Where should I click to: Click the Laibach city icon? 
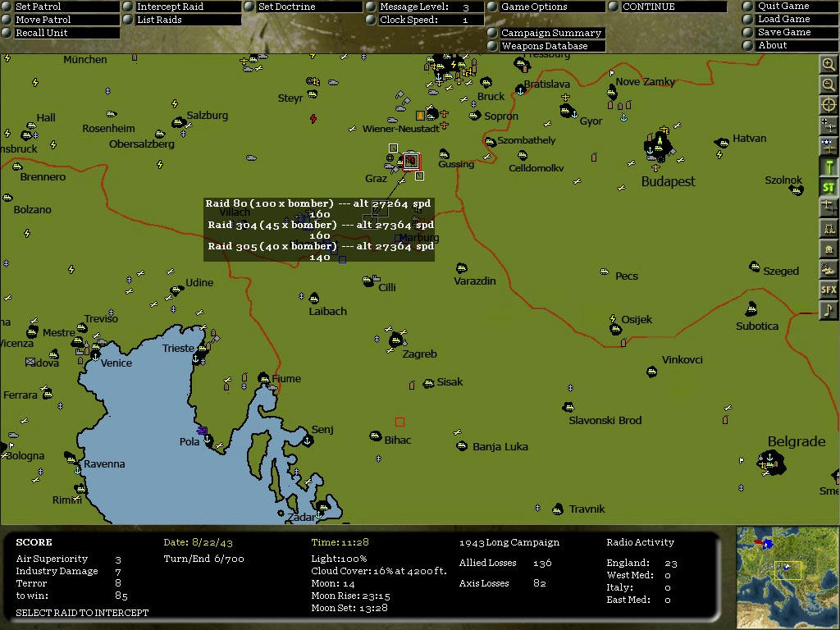coord(314,298)
